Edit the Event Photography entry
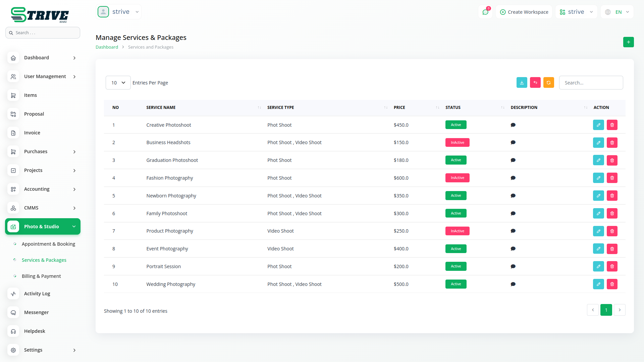This screenshot has height=362, width=644. (x=598, y=249)
